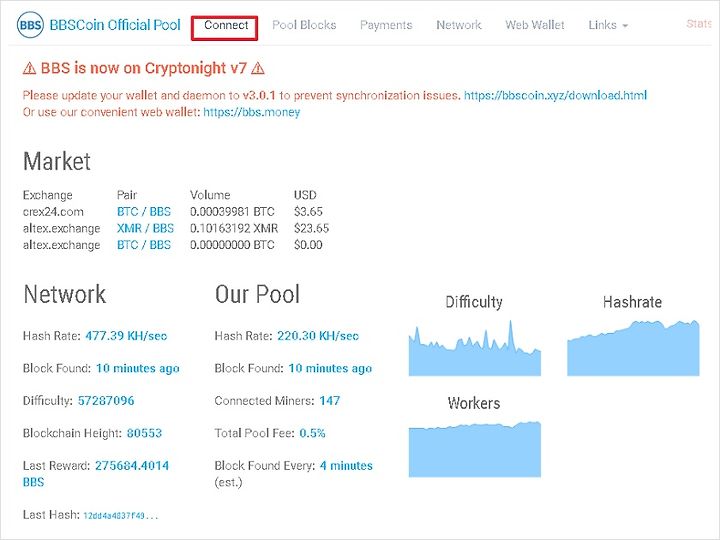The height and width of the screenshot is (540, 720).
Task: Click the warning triangle after Cryptonight v7
Action: 258,68
